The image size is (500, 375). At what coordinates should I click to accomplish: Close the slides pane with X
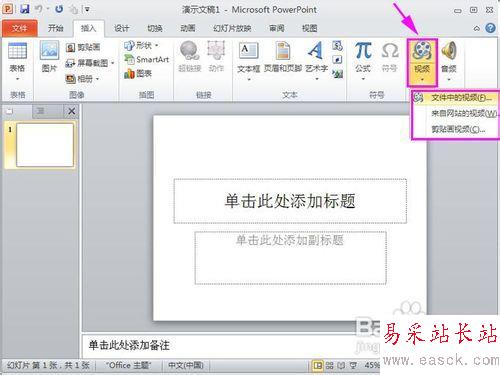[71, 111]
